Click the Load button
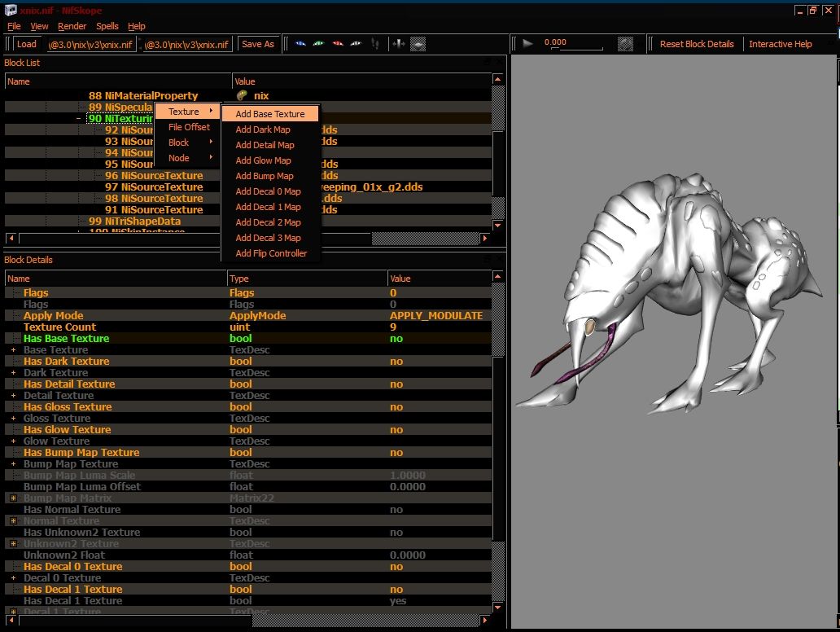This screenshot has width=840, height=632. pyautogui.click(x=26, y=44)
